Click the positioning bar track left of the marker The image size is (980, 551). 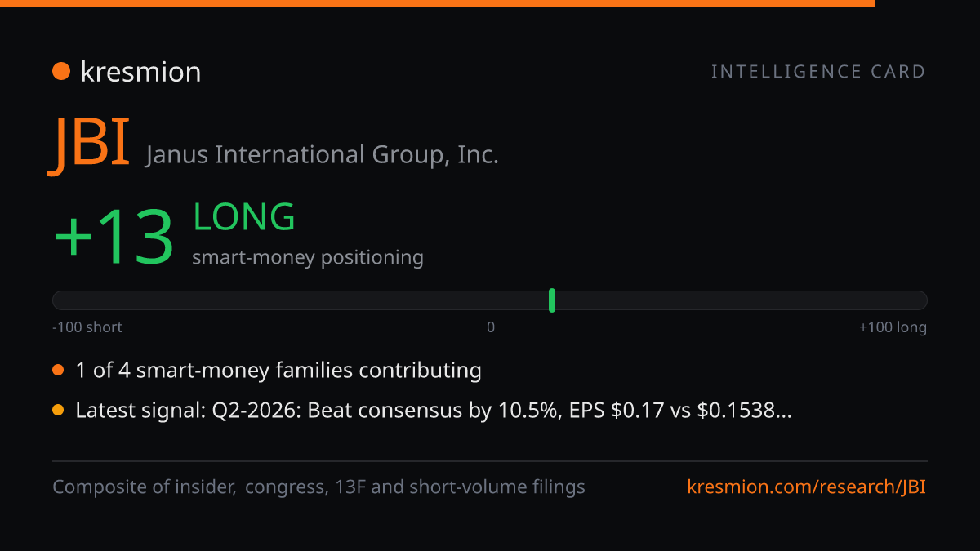pyautogui.click(x=301, y=300)
